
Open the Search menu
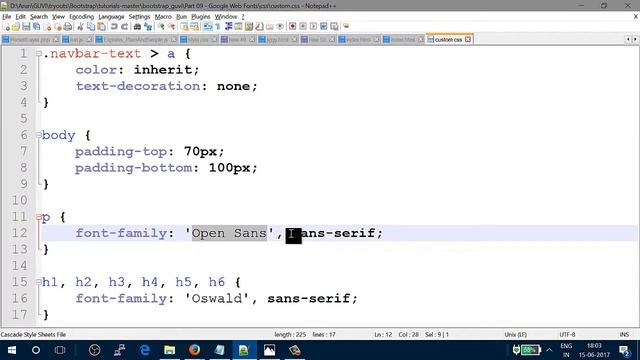click(x=39, y=17)
